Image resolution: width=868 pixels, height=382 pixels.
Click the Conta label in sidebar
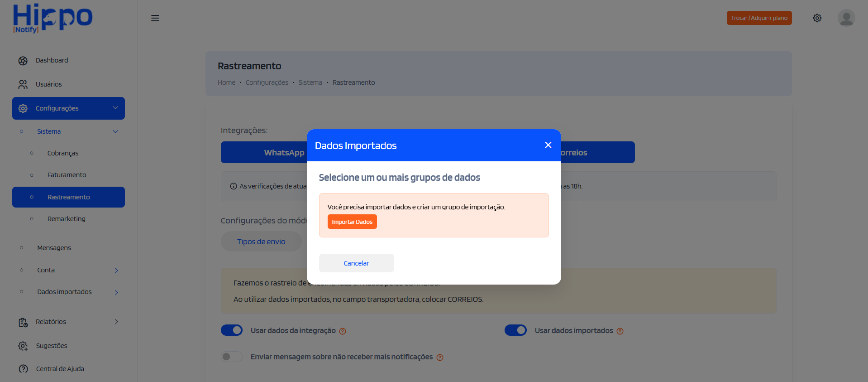coord(46,270)
